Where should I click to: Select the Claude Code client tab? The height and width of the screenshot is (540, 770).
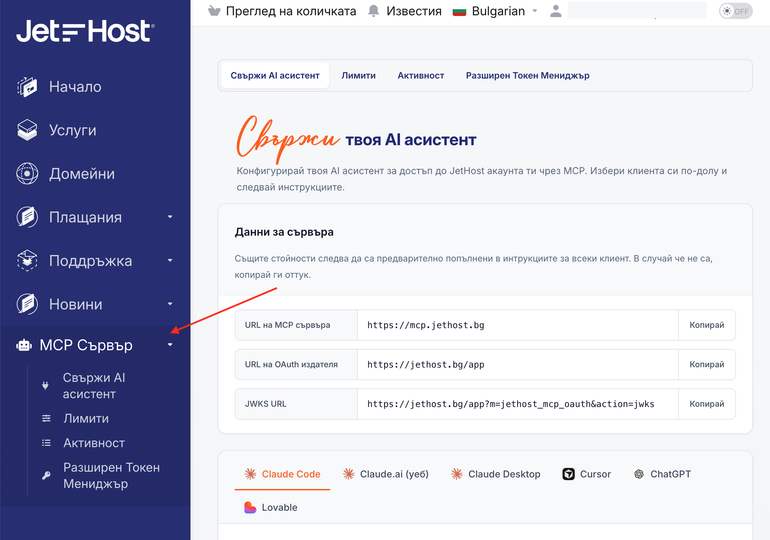(282, 474)
